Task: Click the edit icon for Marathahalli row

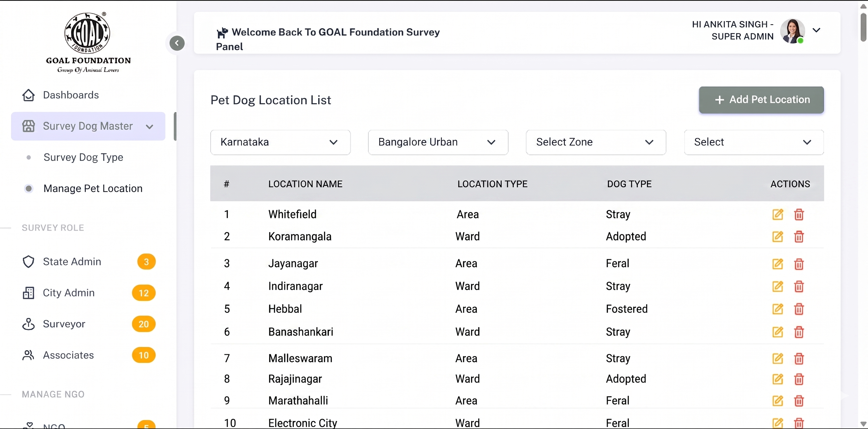Action: (778, 400)
